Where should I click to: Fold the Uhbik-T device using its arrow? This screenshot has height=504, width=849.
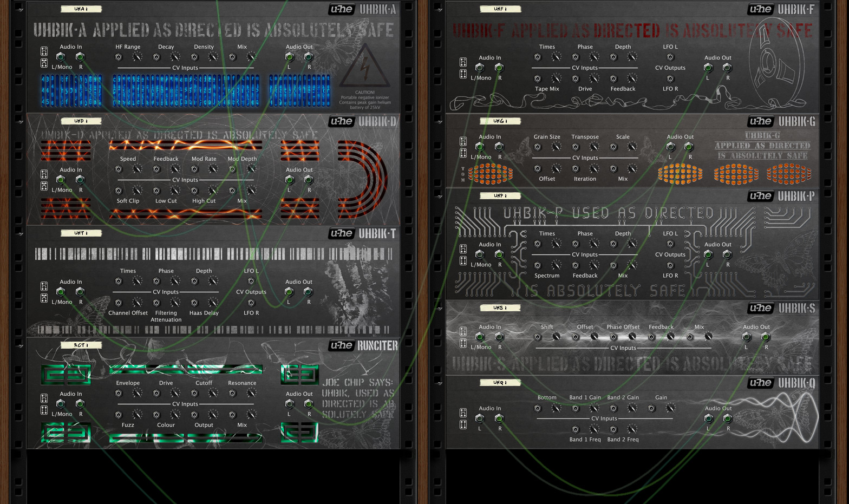point(21,234)
